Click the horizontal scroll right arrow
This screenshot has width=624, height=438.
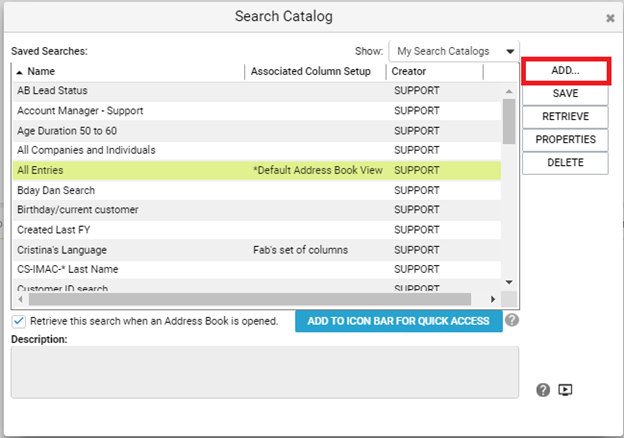pos(493,299)
